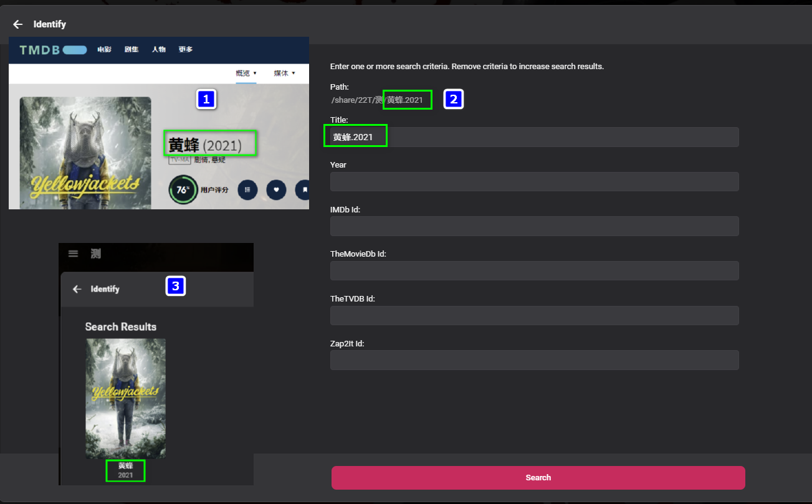812x504 pixels.
Task: Open the hamburger menu beside 测
Action: coord(73,254)
